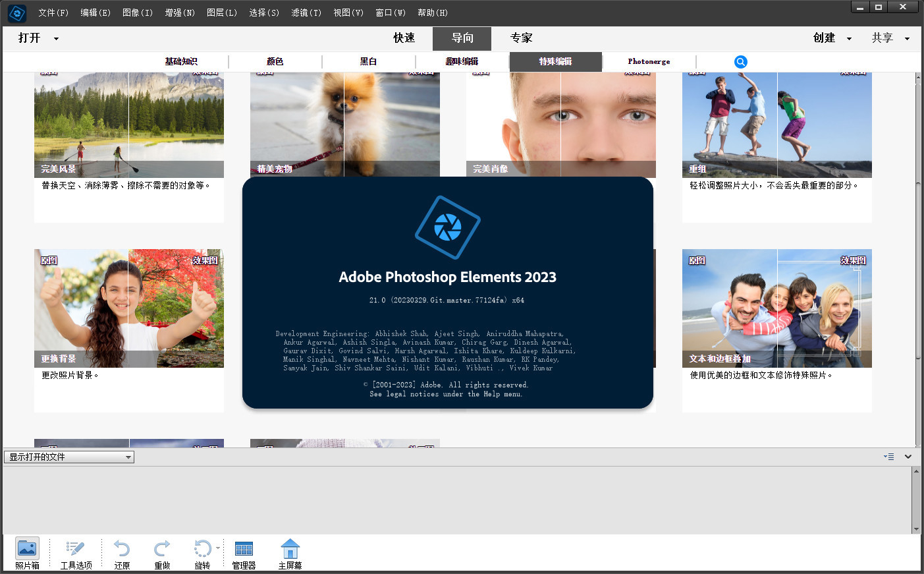This screenshot has width=924, height=574.
Task: Open the 帮助(H) menu
Action: point(433,13)
